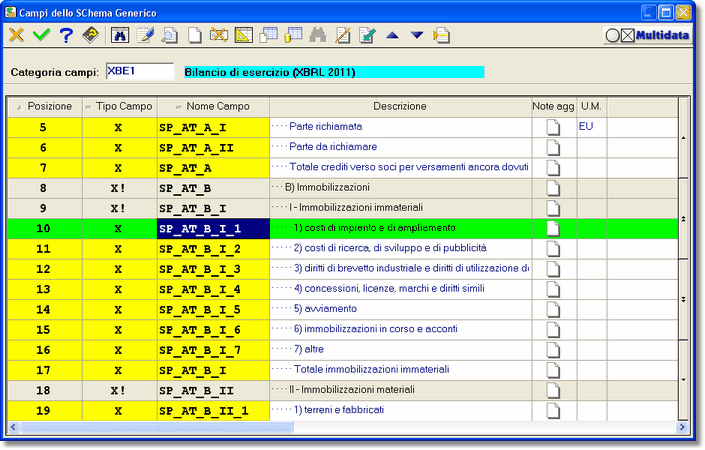
Task: Open the note icon for Parte richiamata
Action: 553,127
